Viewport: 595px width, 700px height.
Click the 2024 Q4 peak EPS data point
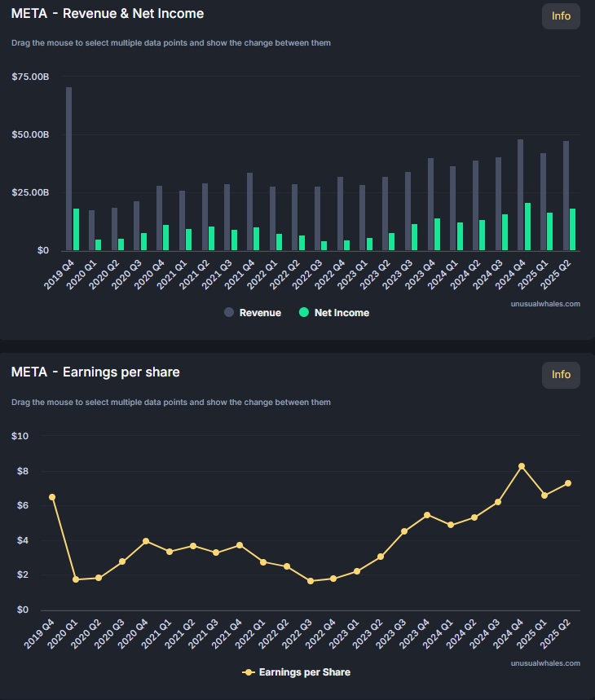pos(522,466)
